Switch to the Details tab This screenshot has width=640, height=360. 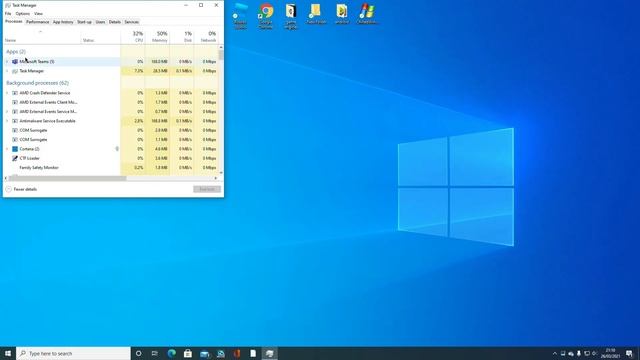click(115, 22)
